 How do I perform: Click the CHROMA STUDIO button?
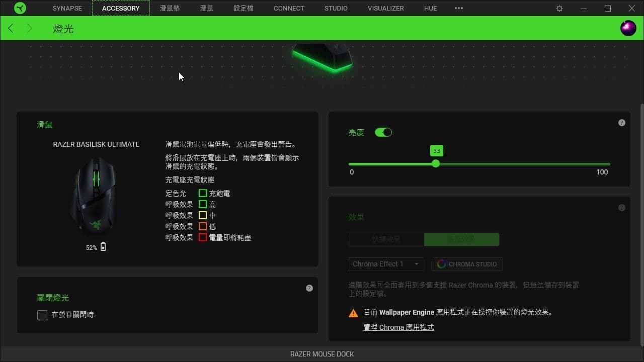467,264
